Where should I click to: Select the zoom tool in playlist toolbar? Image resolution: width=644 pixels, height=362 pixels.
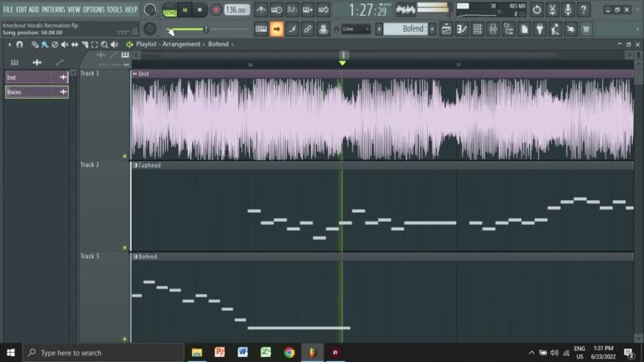point(104,44)
